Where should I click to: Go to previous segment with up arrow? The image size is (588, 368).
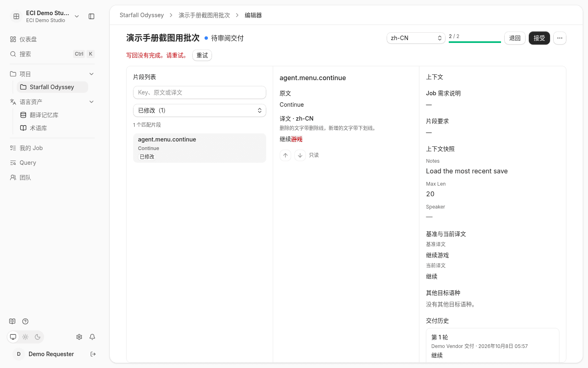[x=285, y=155]
